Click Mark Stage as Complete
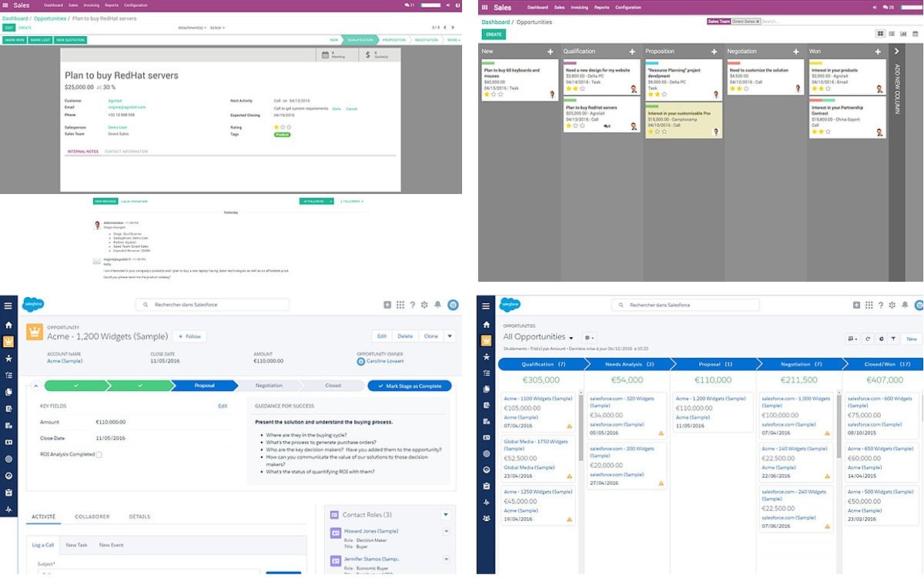Screen dimensions: 924x578 coord(409,386)
